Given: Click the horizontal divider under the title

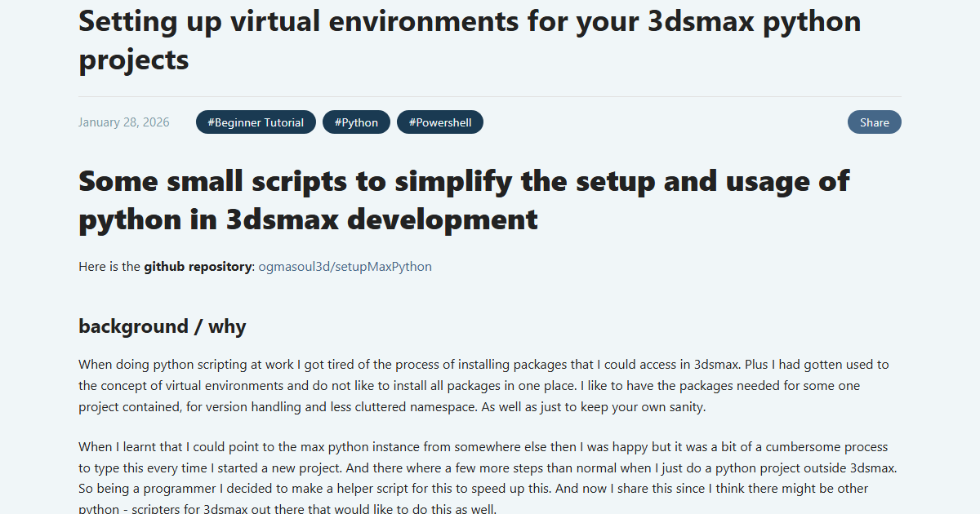Looking at the screenshot, I should (490, 95).
